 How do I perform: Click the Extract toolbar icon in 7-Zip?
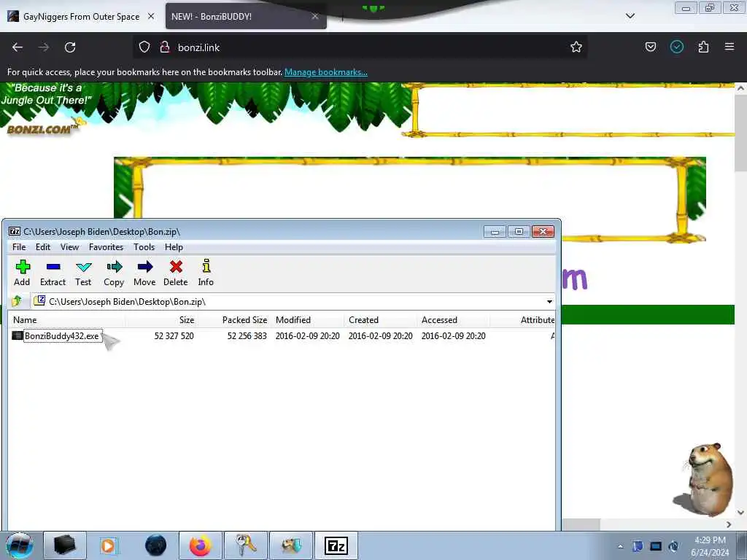53,273
